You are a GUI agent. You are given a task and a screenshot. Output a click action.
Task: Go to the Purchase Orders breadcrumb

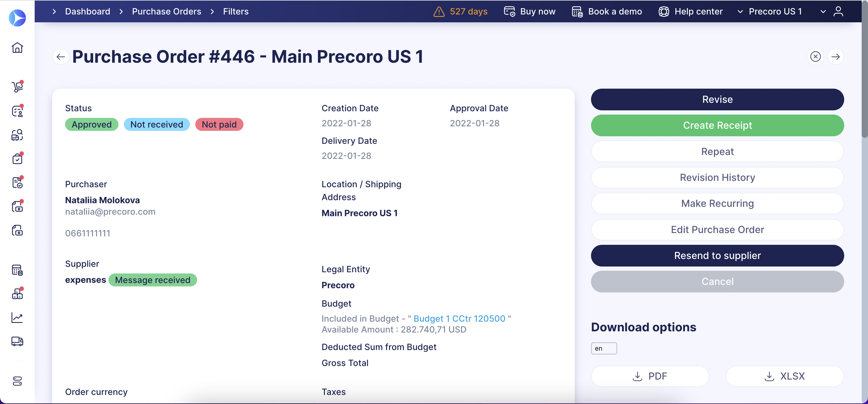(166, 11)
